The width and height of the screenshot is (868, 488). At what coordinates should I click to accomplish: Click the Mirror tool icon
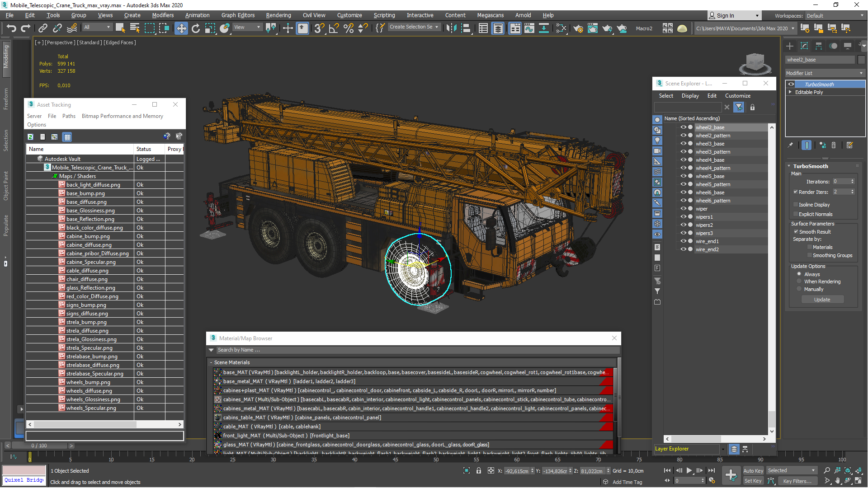451,28
